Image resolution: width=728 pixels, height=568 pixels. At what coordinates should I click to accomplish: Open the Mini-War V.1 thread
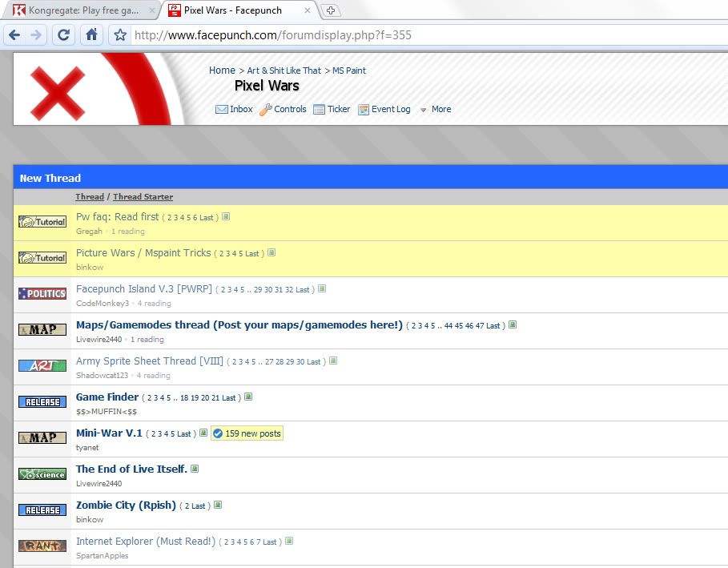109,433
